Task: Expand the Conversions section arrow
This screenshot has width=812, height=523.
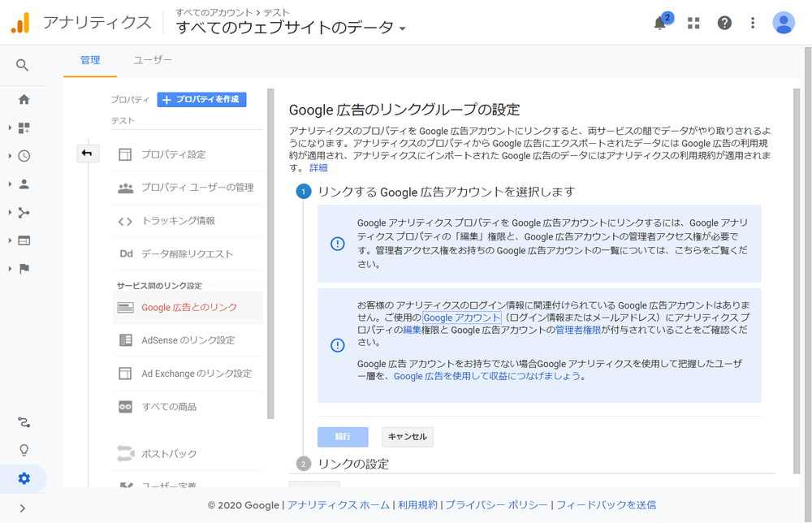Action: 10,268
